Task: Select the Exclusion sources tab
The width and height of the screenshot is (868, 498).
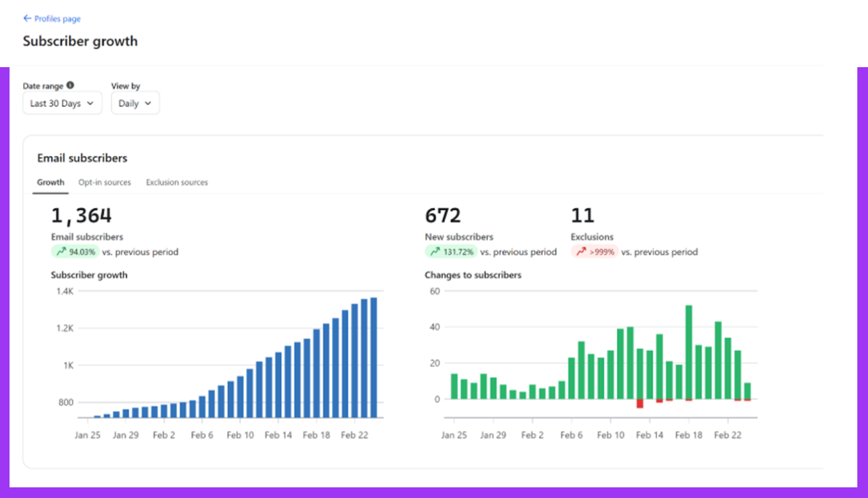Action: coord(177,182)
